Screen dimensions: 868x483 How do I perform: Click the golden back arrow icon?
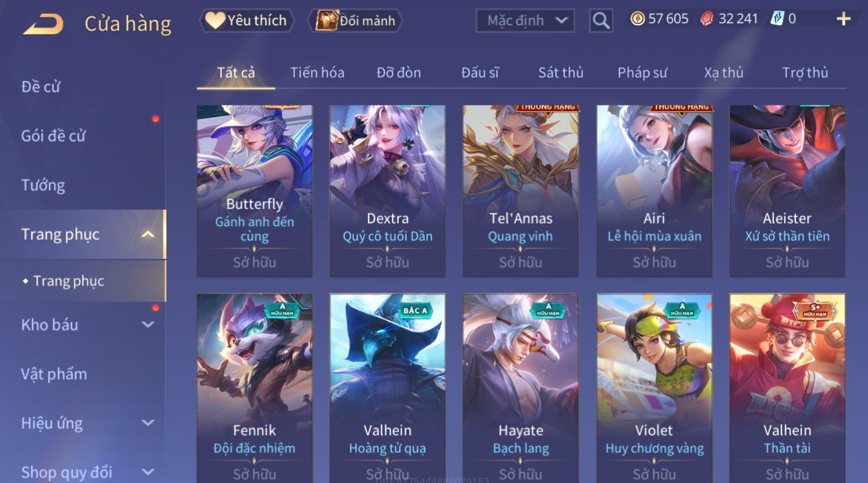tap(43, 24)
